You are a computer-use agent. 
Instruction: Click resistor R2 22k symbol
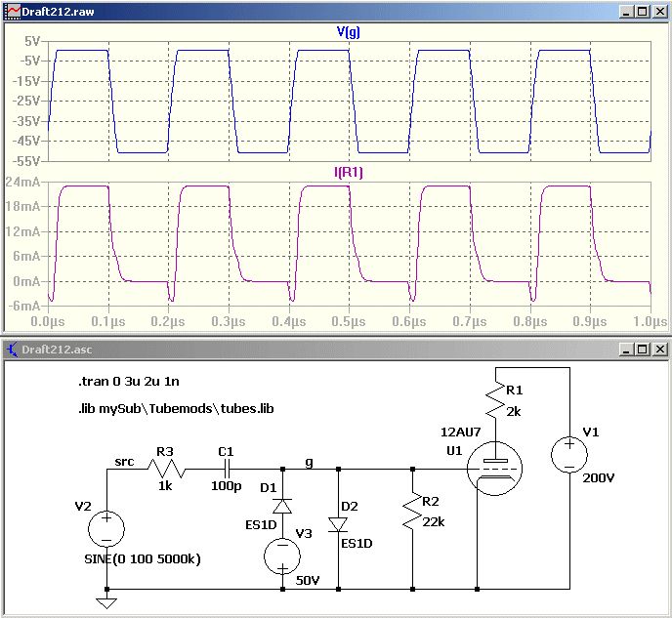coord(412,512)
